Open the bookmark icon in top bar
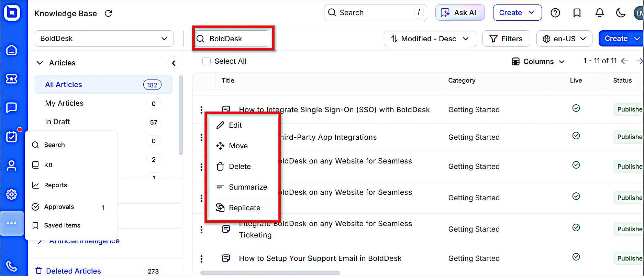 [x=577, y=13]
